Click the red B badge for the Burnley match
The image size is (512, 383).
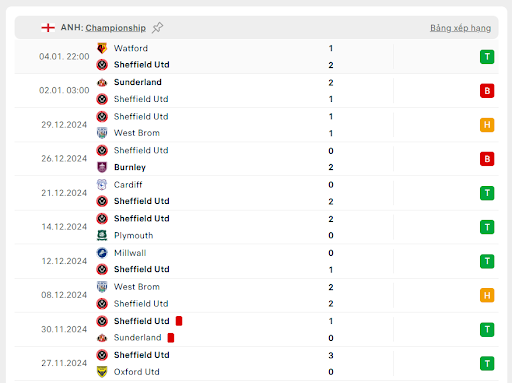[x=487, y=159]
